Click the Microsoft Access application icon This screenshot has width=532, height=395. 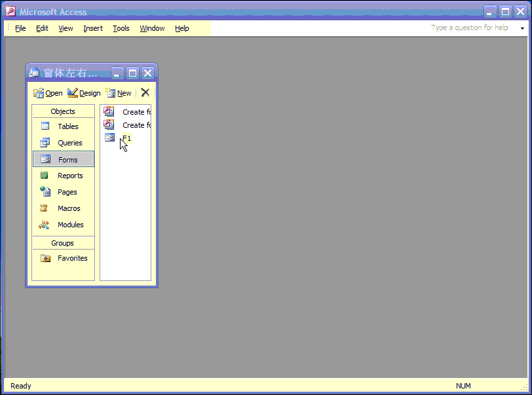[x=10, y=12]
